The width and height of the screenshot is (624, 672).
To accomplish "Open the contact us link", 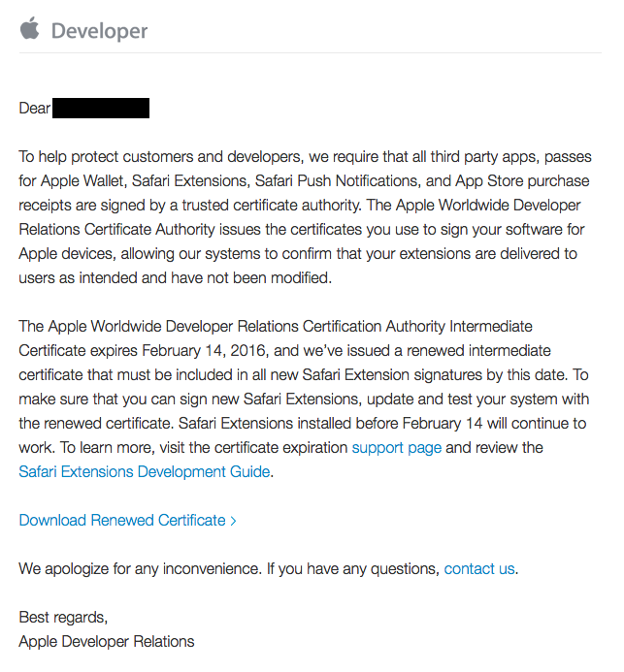I will click(479, 568).
